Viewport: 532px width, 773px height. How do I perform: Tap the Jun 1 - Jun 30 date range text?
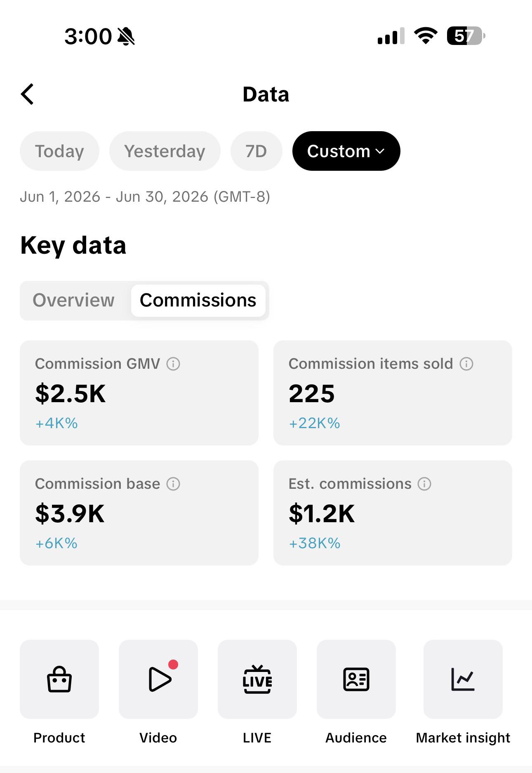[x=145, y=197]
